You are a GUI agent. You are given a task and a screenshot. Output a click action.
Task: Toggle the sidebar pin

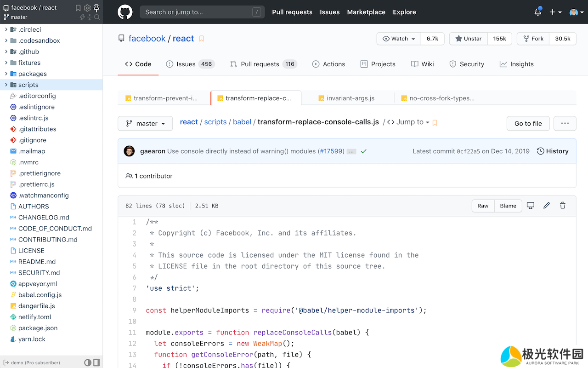[96, 8]
